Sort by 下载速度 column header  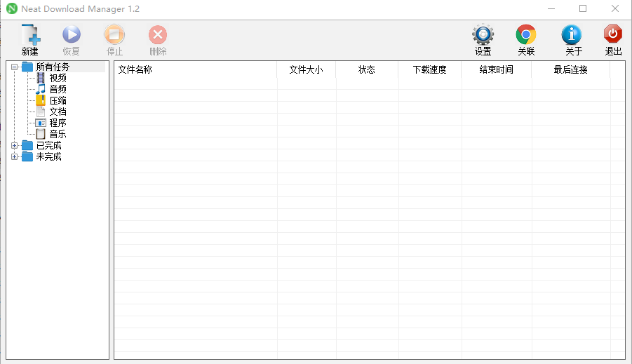430,69
